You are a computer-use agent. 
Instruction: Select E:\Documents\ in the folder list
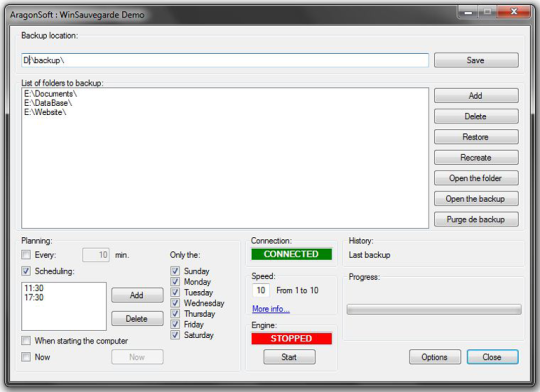pyautogui.click(x=51, y=94)
